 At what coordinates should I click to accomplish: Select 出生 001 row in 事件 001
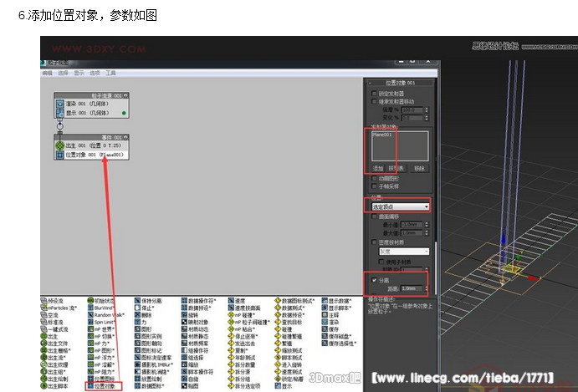(x=91, y=145)
